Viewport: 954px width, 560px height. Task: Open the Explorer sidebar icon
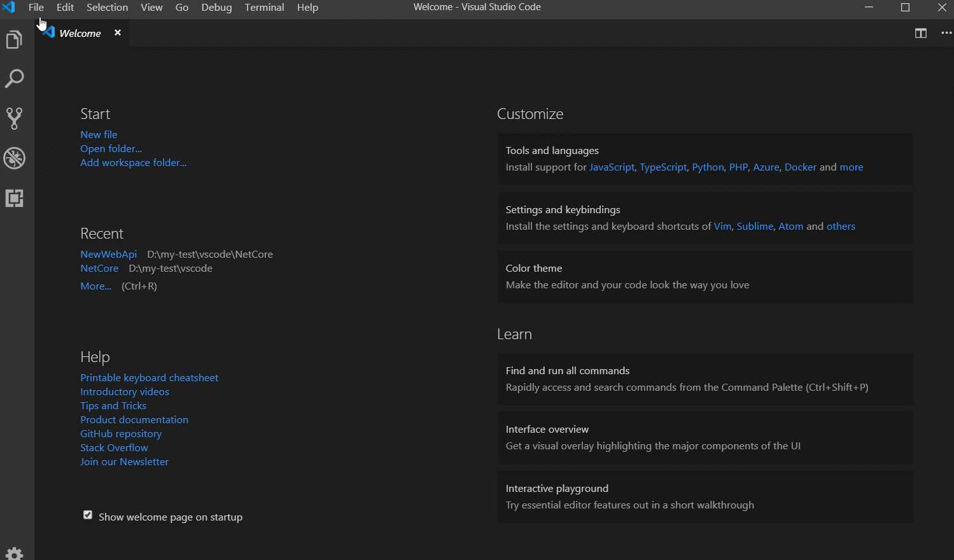point(14,40)
